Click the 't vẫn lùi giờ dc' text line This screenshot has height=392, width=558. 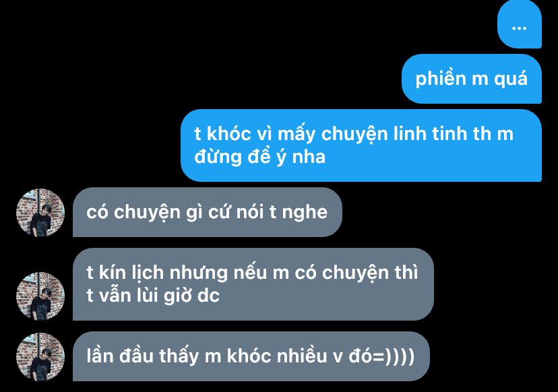point(153,296)
